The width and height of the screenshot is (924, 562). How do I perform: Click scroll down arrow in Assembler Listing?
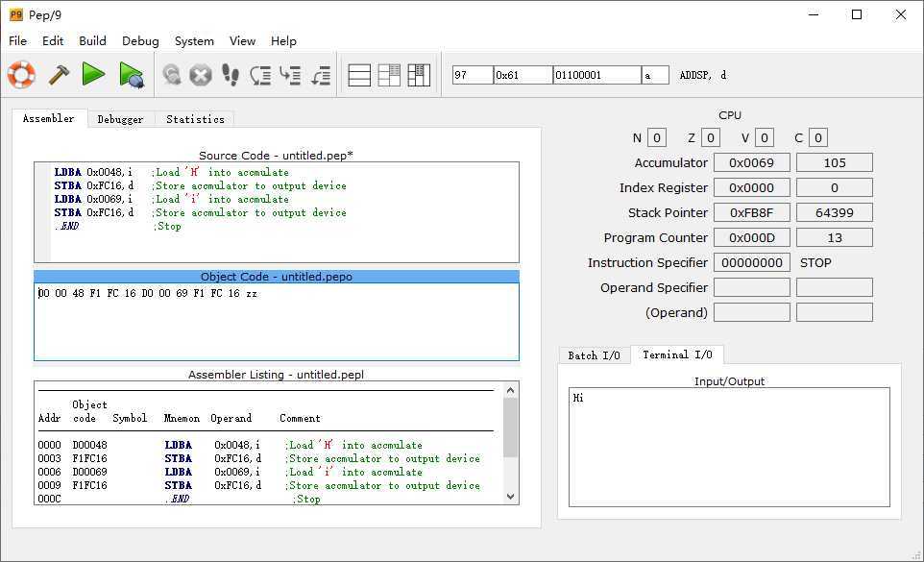(510, 497)
